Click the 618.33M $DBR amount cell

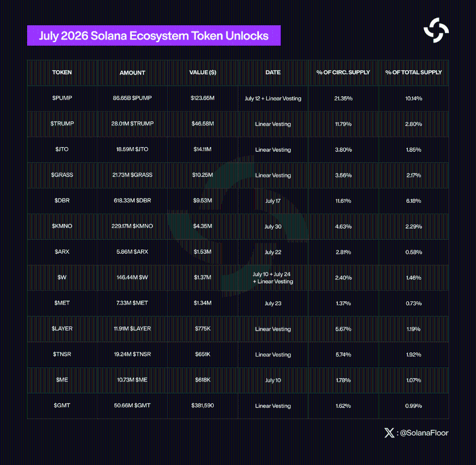(x=132, y=201)
